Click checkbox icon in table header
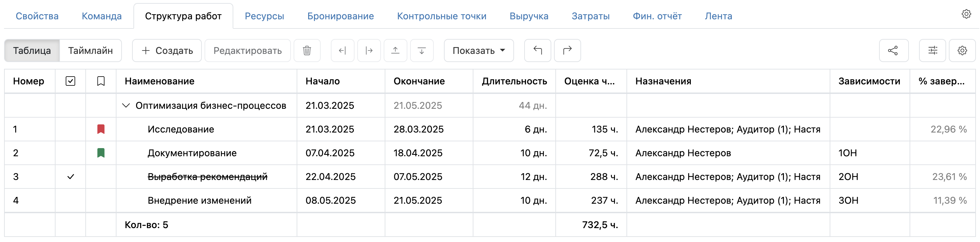980x242 pixels. [70, 81]
